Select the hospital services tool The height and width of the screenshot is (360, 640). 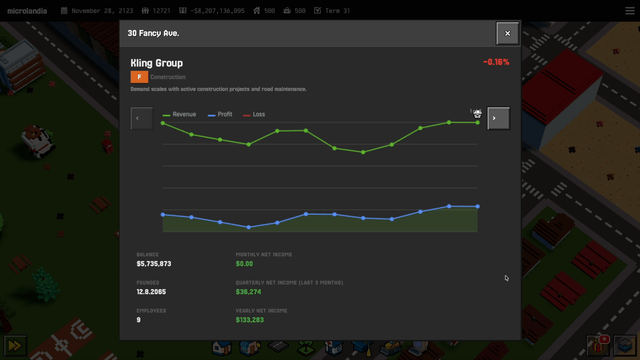coord(333,348)
